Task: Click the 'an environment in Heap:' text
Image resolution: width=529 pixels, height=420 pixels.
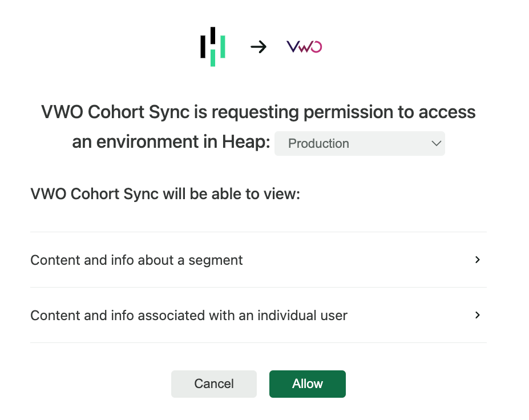Action: tap(171, 142)
